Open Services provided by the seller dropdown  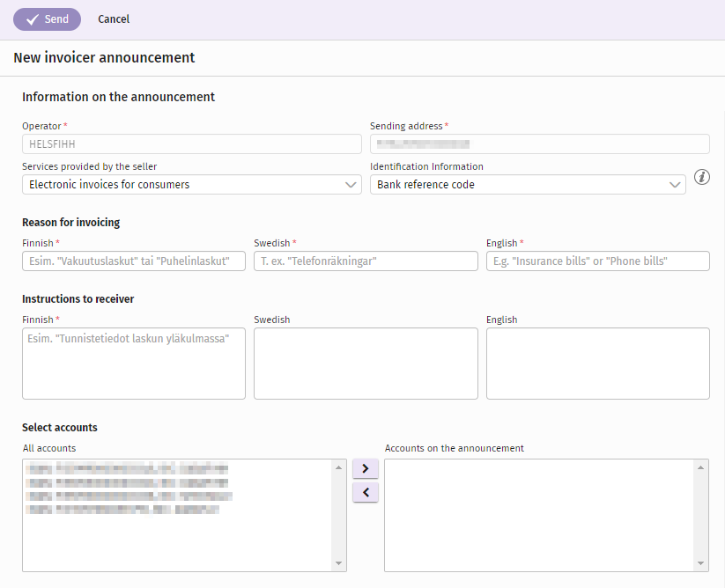coord(192,184)
